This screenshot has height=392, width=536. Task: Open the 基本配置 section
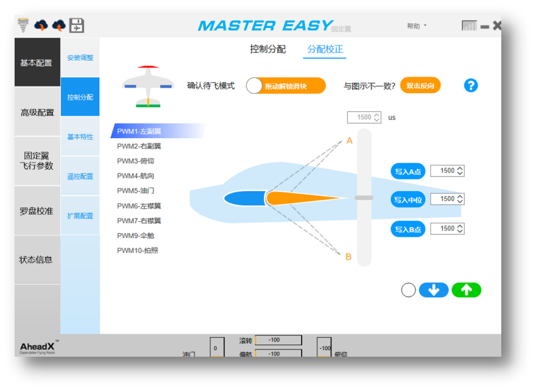coord(37,62)
